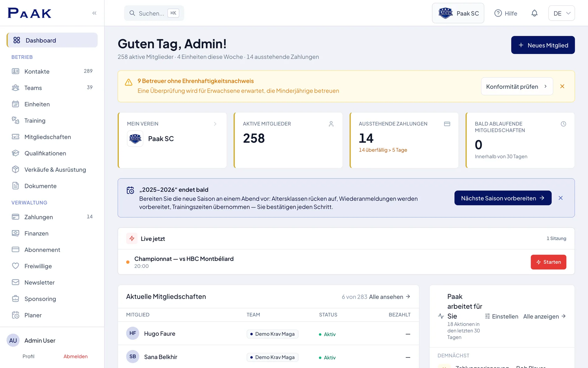This screenshot has width=588, height=368.
Task: Click Konformität prüfen button
Action: tap(517, 86)
